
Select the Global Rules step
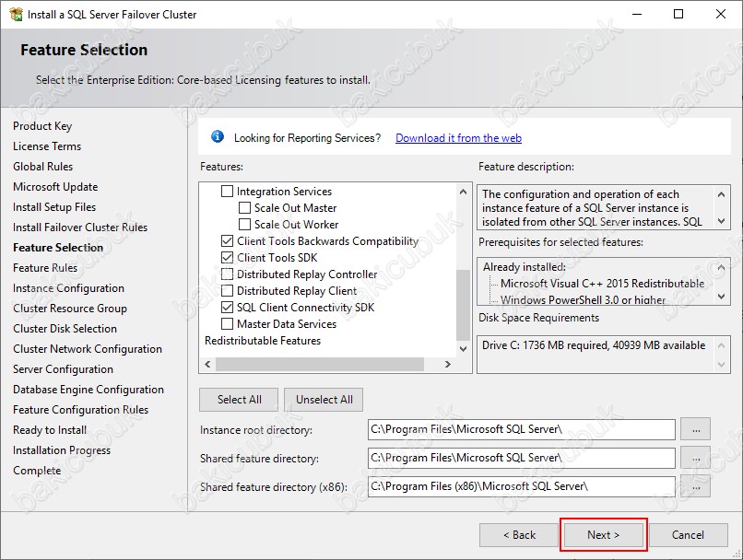[43, 167]
